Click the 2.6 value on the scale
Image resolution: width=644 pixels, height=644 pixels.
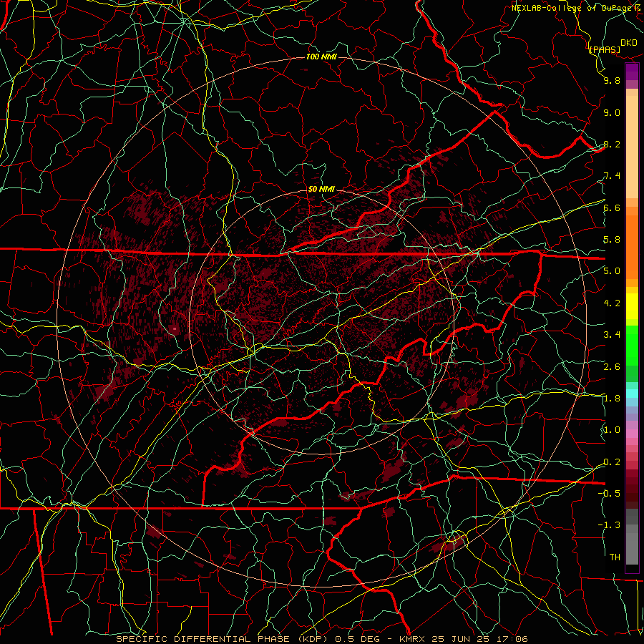tap(612, 367)
